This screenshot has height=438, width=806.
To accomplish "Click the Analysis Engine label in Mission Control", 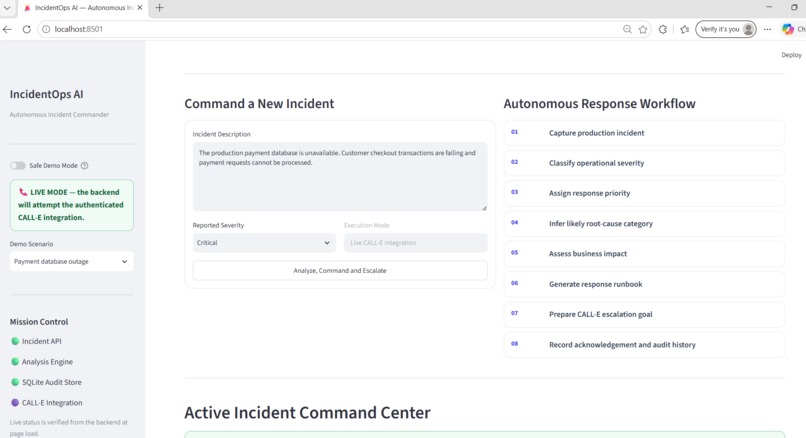I will [x=47, y=361].
